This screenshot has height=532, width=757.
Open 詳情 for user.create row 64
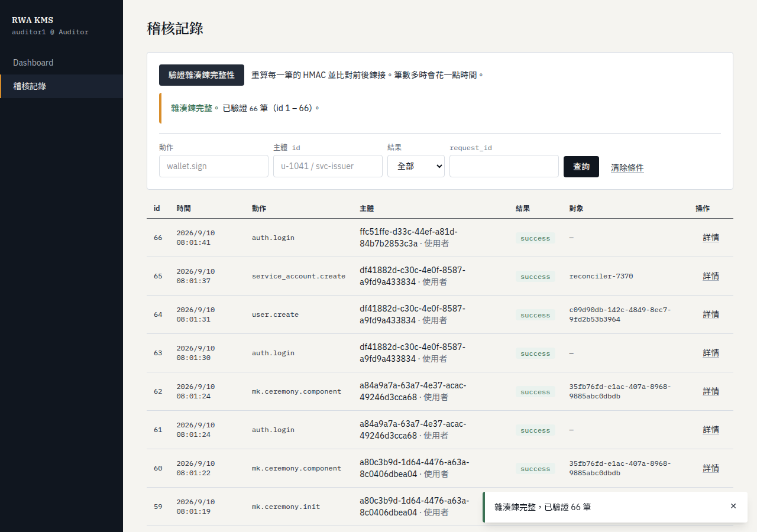pyautogui.click(x=711, y=314)
